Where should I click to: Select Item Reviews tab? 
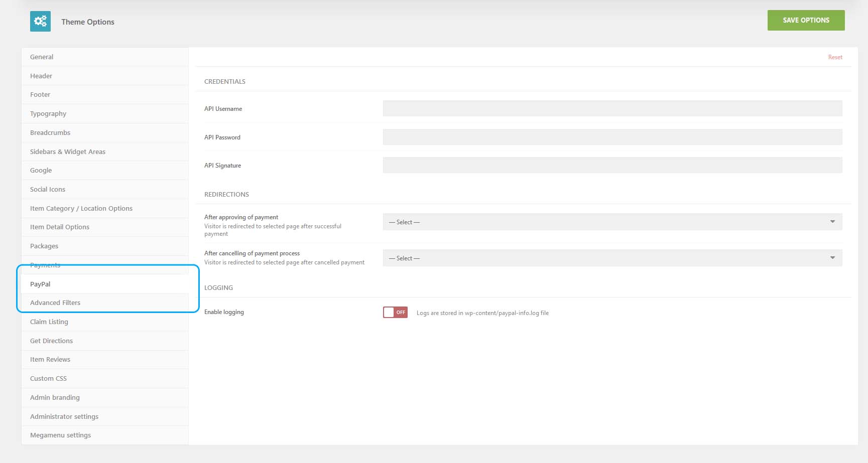(105, 360)
